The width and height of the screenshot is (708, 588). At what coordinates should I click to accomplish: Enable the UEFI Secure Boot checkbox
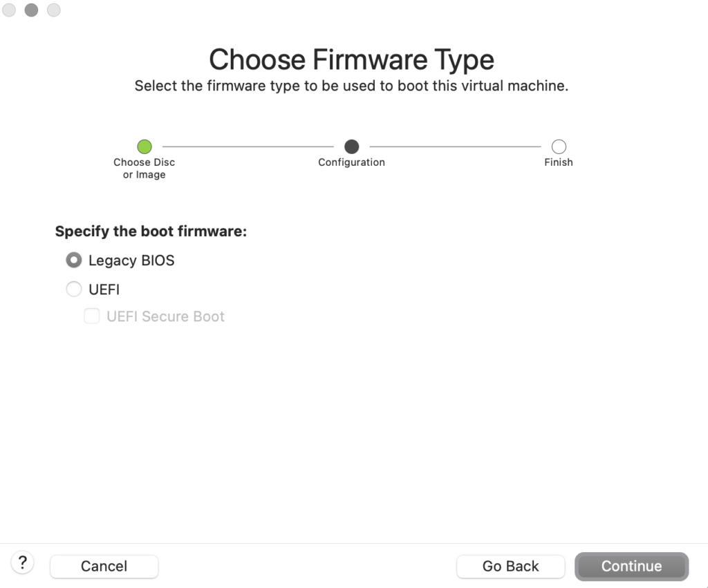click(92, 316)
